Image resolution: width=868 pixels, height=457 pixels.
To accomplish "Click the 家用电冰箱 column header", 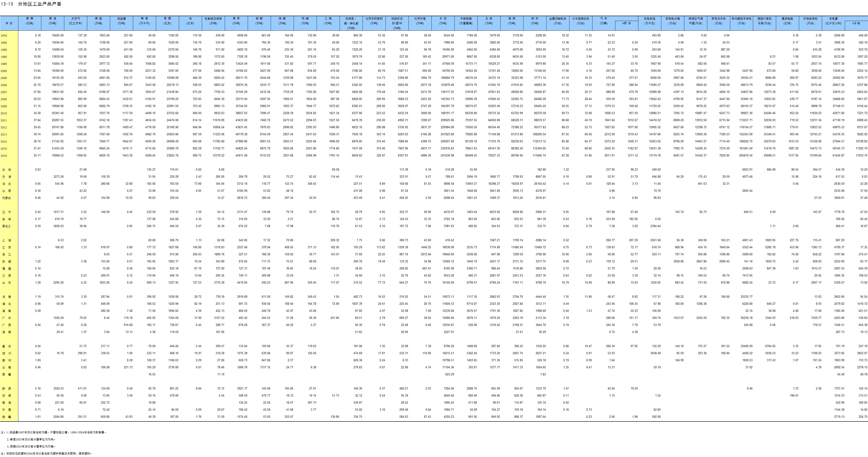I will (672, 23).
